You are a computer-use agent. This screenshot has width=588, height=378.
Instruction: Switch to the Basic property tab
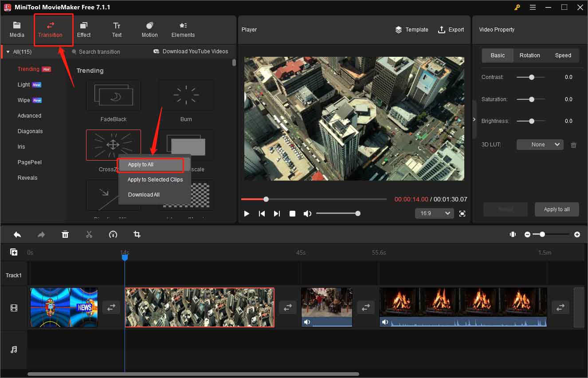coord(498,55)
